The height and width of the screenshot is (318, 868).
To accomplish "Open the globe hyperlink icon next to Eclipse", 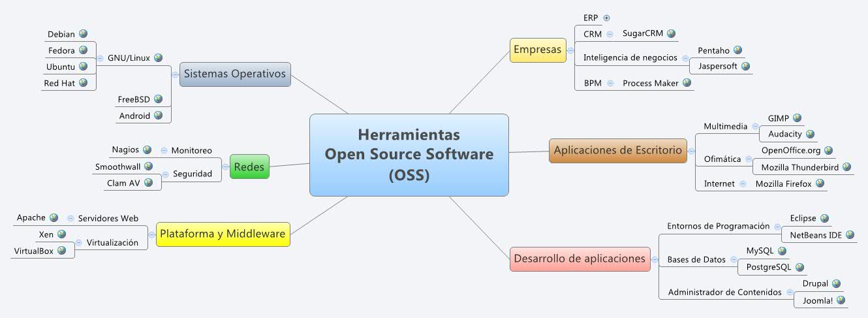I will [x=824, y=219].
